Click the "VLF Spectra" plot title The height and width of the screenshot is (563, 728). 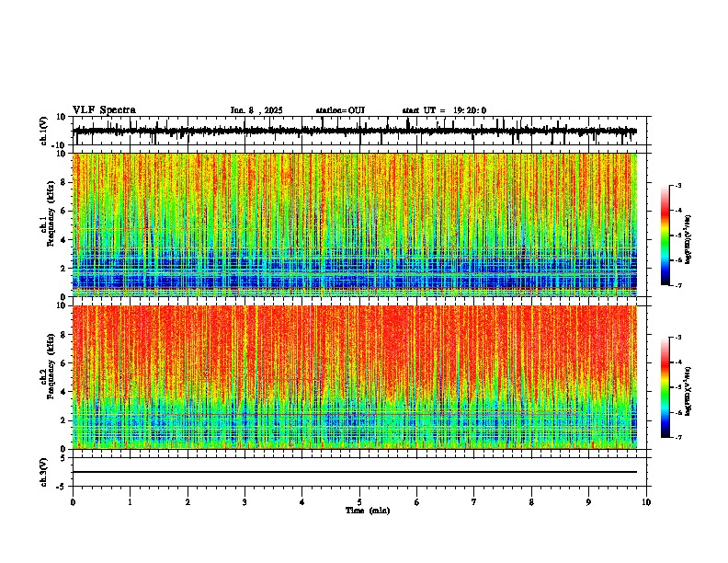click(104, 110)
